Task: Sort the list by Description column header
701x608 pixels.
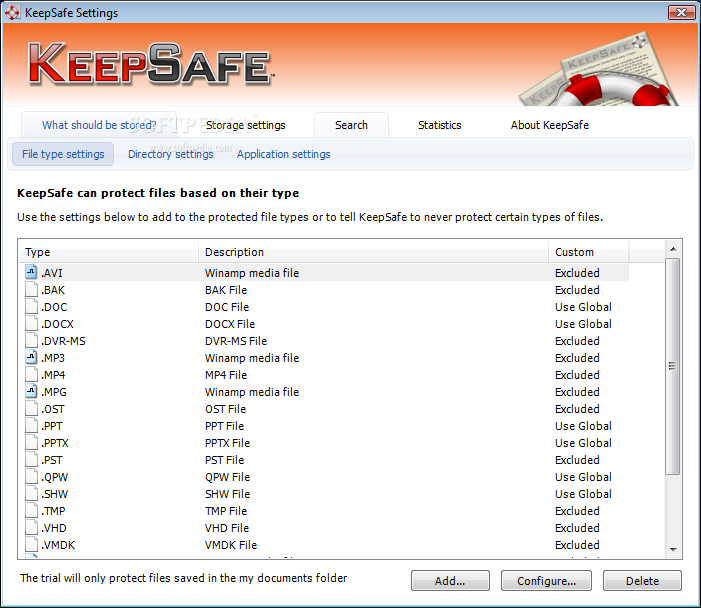Action: [373, 252]
